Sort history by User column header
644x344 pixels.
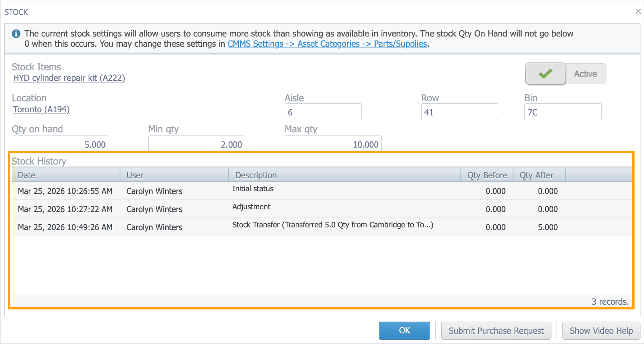pyautogui.click(x=174, y=175)
